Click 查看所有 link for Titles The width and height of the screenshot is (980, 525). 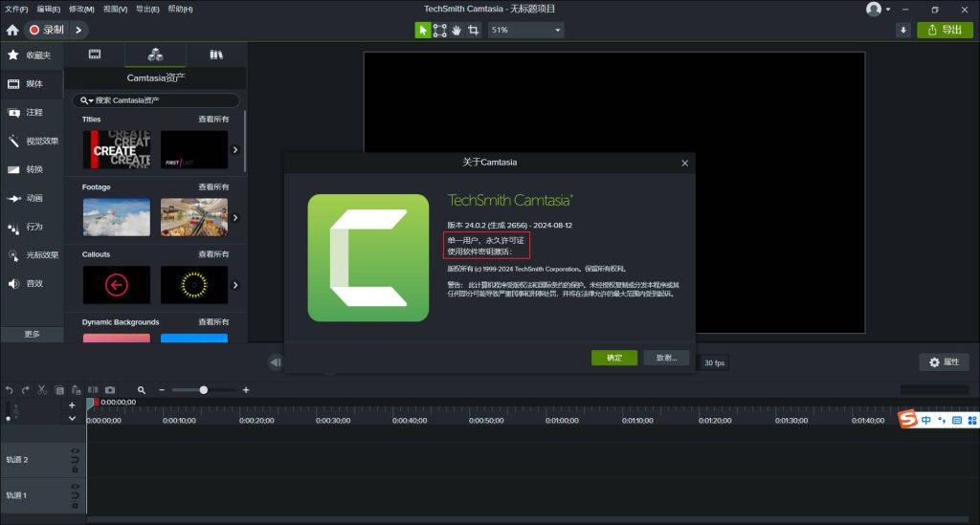213,120
